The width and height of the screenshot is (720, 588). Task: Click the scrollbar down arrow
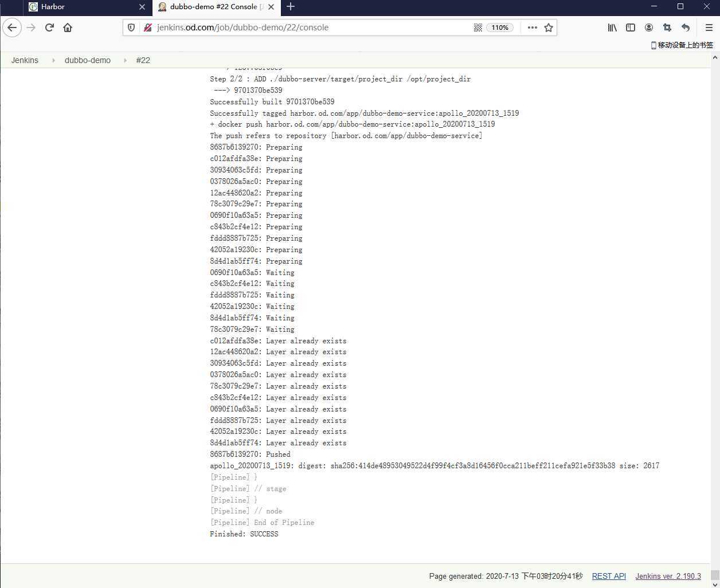coord(715,584)
